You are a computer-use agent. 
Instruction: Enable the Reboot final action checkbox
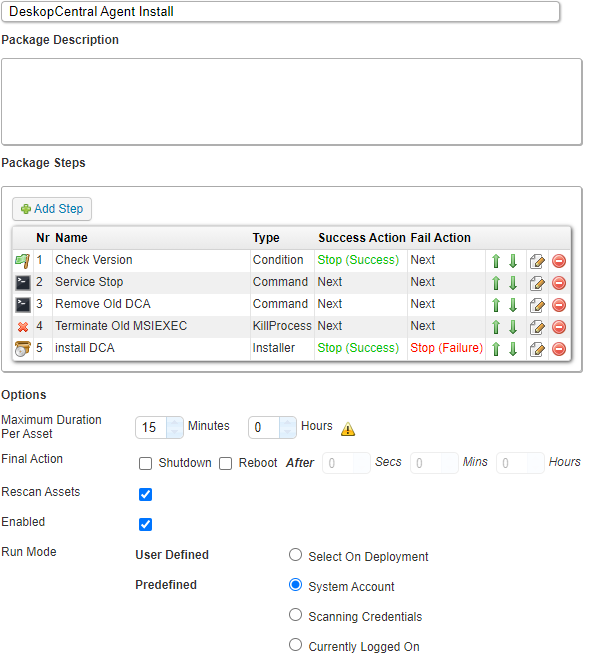(225, 463)
